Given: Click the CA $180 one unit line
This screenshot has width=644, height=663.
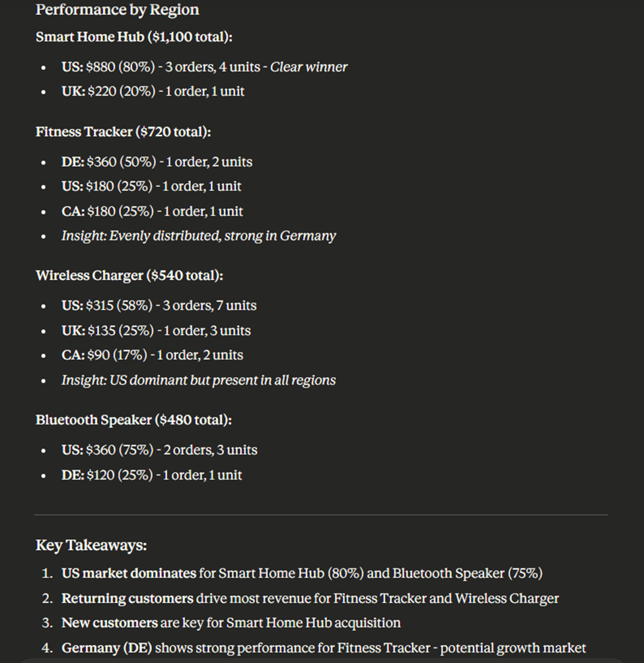Looking at the screenshot, I should click(x=152, y=211).
